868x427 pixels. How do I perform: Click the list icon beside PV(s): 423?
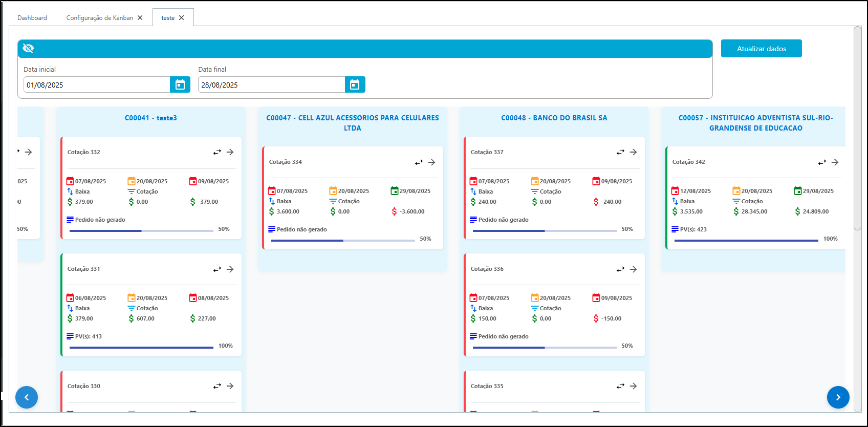tap(675, 229)
